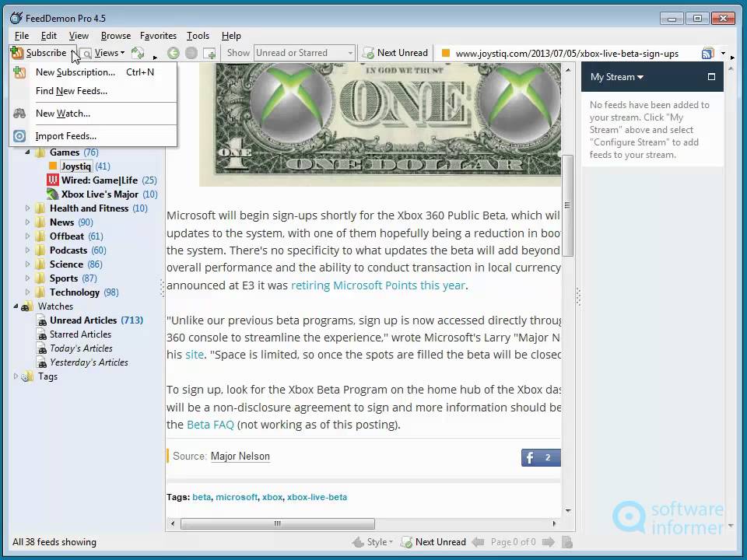747x560 pixels.
Task: Click the article horizontal scrollbar thumb
Action: 277,523
